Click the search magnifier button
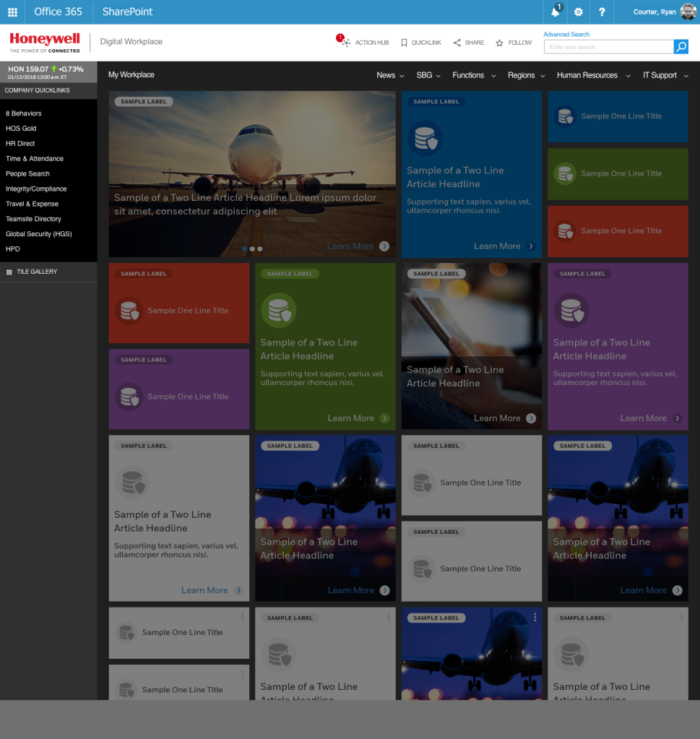 pos(680,47)
